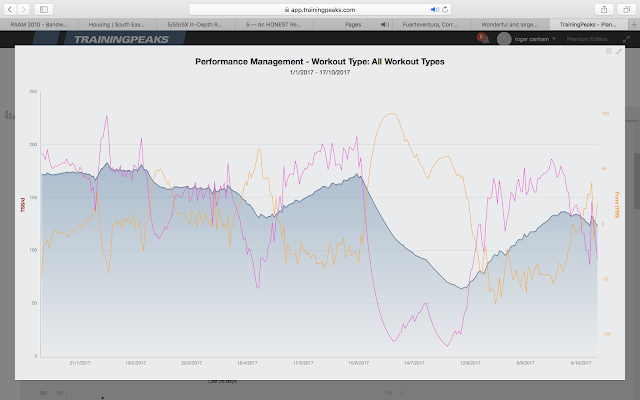Viewport: 640px width, 400px height.
Task: Mute audio from address bar speaker icon
Action: 435,9
